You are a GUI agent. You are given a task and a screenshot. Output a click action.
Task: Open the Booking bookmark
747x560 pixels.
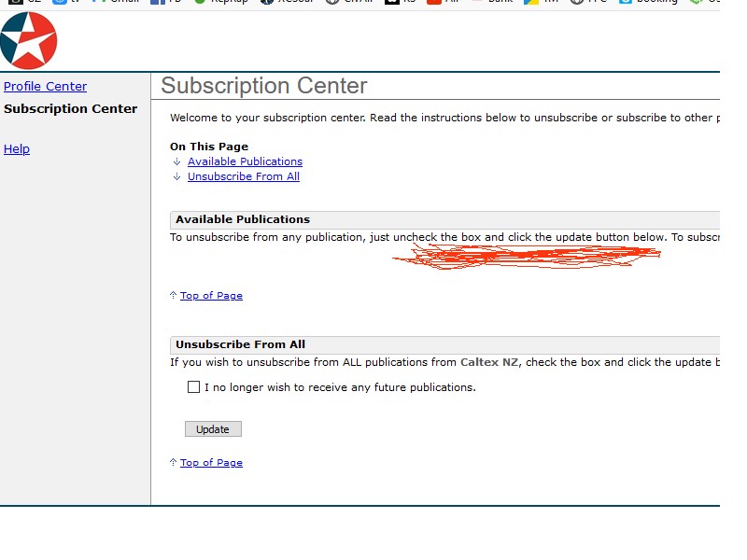(652, 3)
